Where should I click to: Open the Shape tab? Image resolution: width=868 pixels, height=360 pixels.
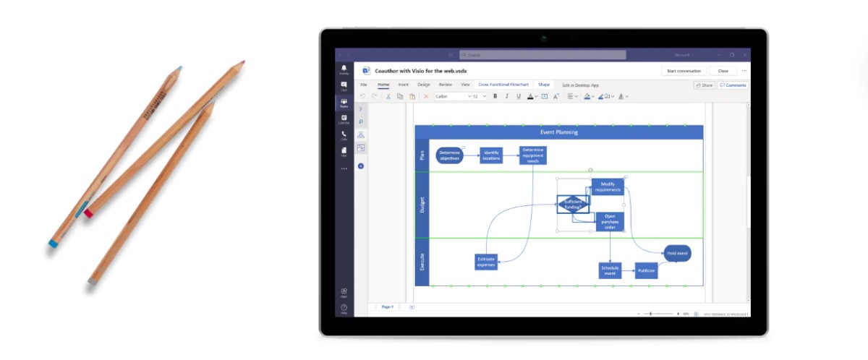[x=543, y=85]
